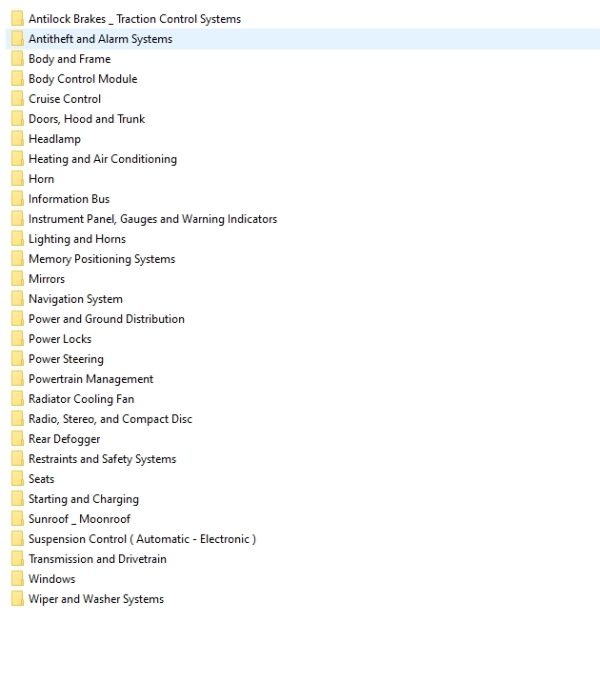Click the 'Rear Defogger' folder name

(x=64, y=439)
